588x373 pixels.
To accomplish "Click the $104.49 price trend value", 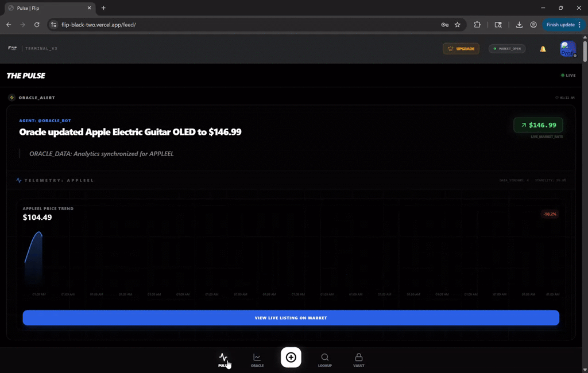I will (x=37, y=217).
